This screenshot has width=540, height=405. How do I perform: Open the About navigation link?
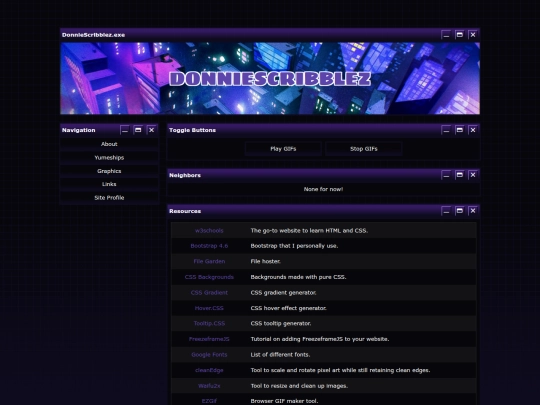pyautogui.click(x=109, y=144)
